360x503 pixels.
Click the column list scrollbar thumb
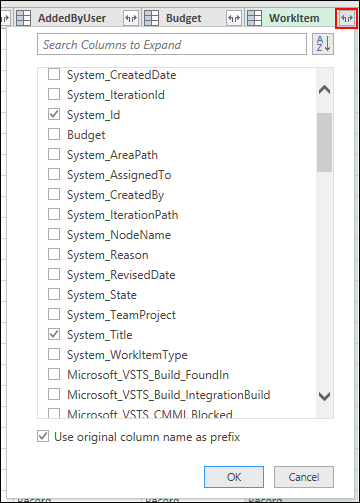click(x=324, y=142)
